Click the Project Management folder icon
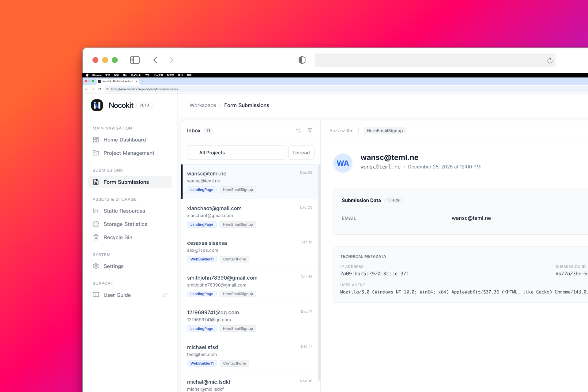This screenshot has width=588, height=392. [96, 153]
